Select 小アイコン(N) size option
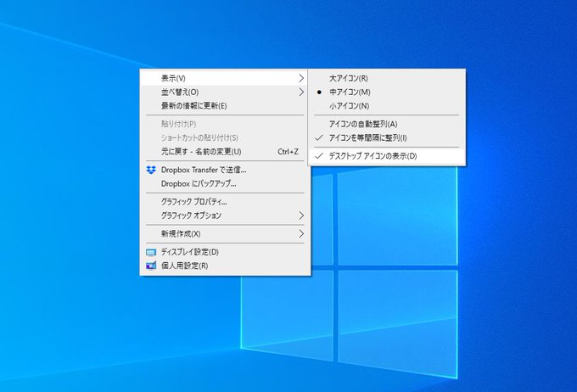Image resolution: width=577 pixels, height=392 pixels. coord(387,106)
